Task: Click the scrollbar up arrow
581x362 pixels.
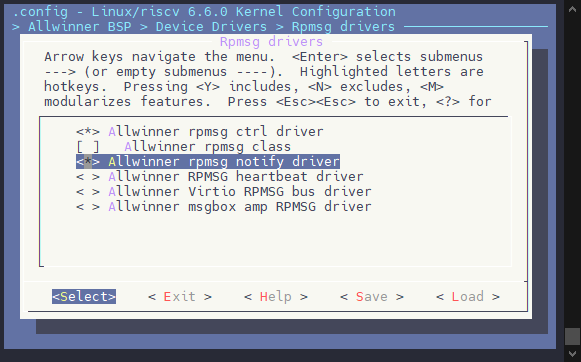Action: point(572,9)
